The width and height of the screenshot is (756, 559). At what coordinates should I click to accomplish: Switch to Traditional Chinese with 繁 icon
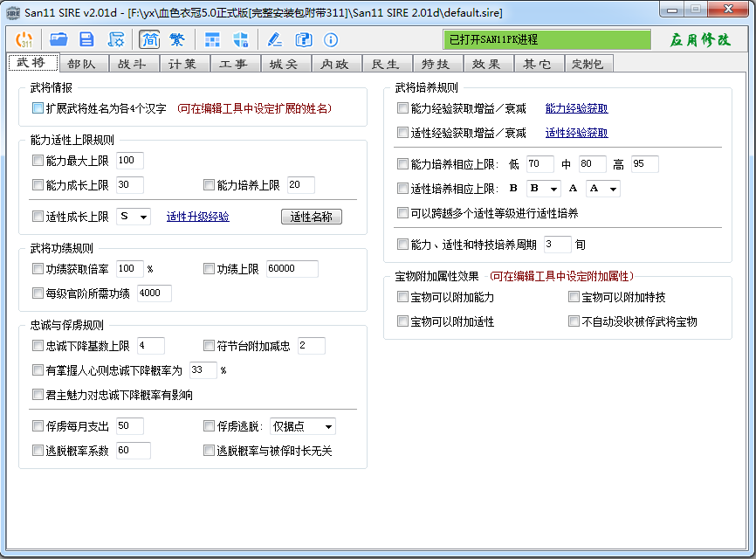176,39
